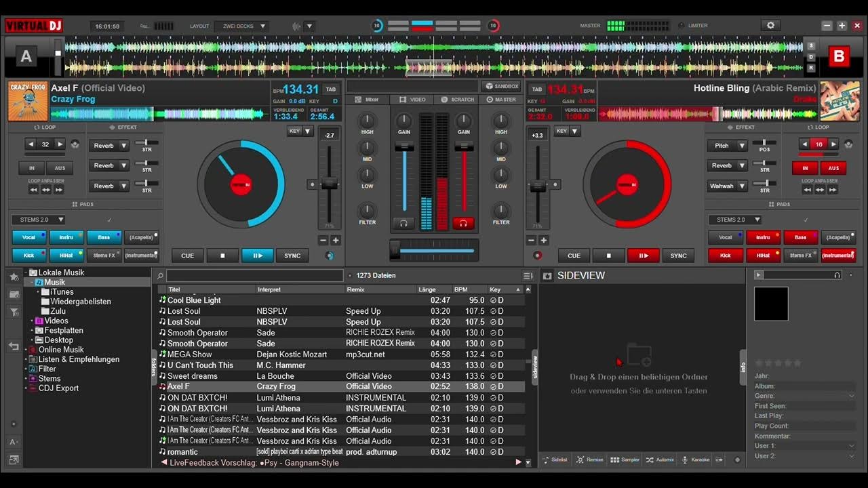Click deck A loop move-right button

(x=59, y=190)
